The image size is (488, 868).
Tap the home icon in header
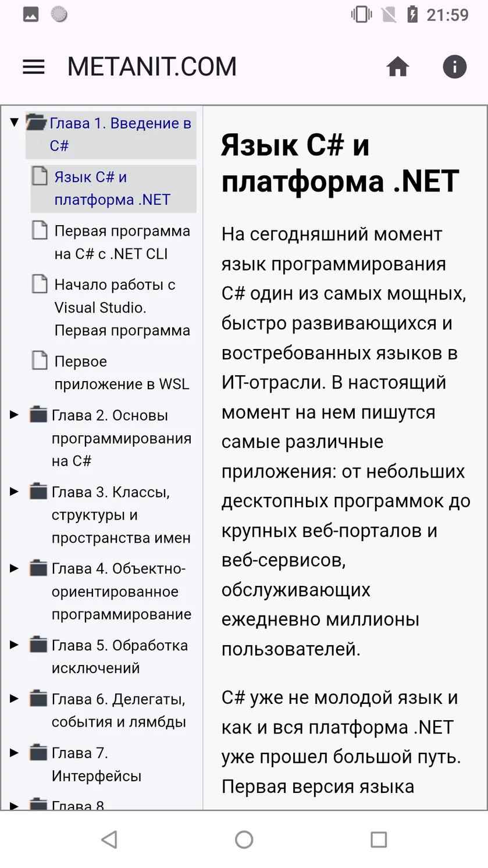[x=398, y=67]
